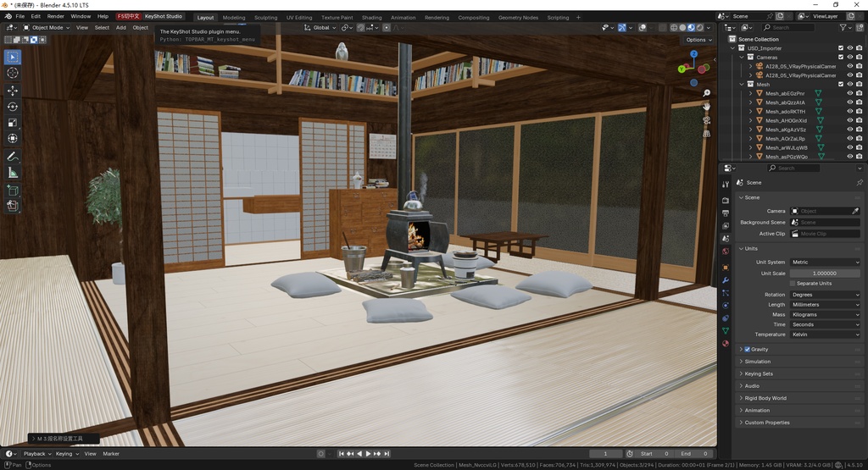Select the Annotate tool
868x470 pixels.
pos(12,157)
